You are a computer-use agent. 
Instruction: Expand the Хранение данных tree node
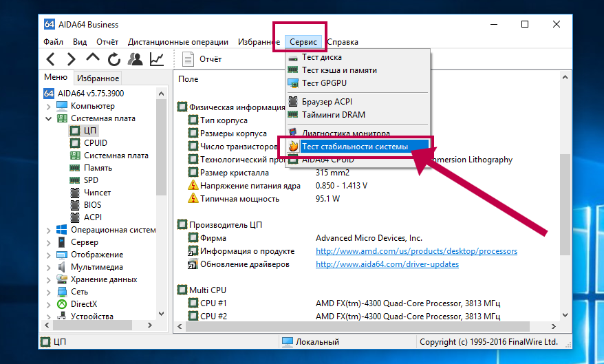pos(48,279)
